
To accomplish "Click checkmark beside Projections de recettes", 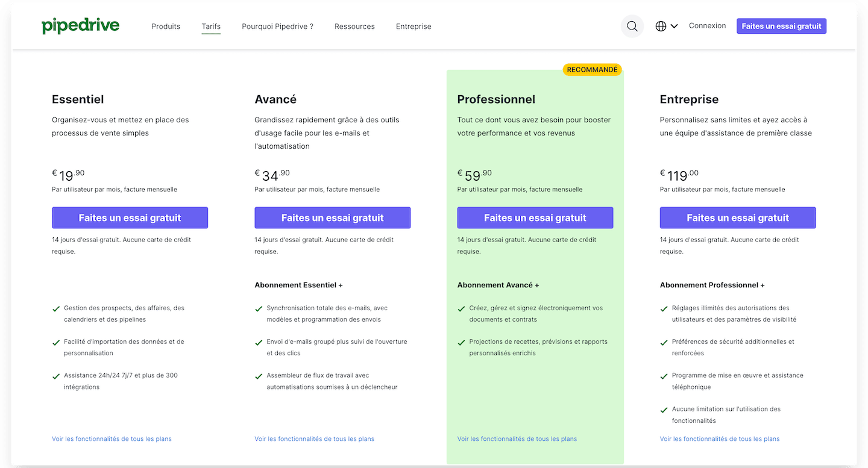I will pos(461,342).
